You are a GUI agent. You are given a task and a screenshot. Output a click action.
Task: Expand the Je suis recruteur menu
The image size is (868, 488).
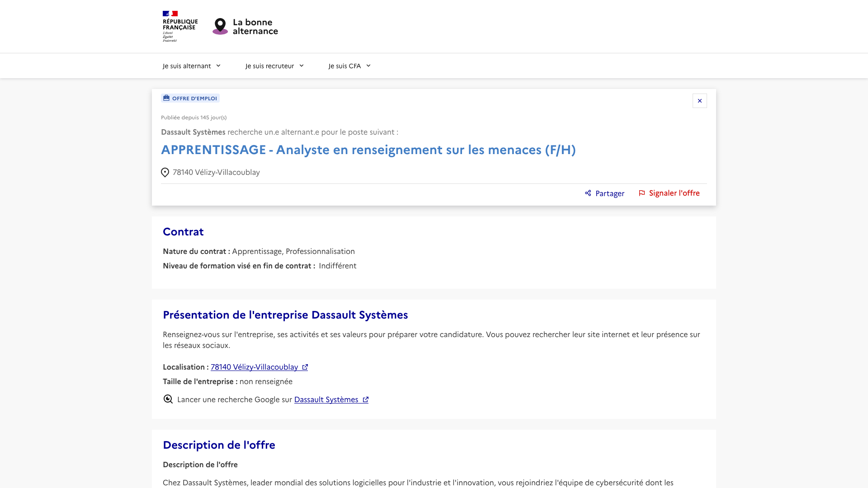pos(274,66)
